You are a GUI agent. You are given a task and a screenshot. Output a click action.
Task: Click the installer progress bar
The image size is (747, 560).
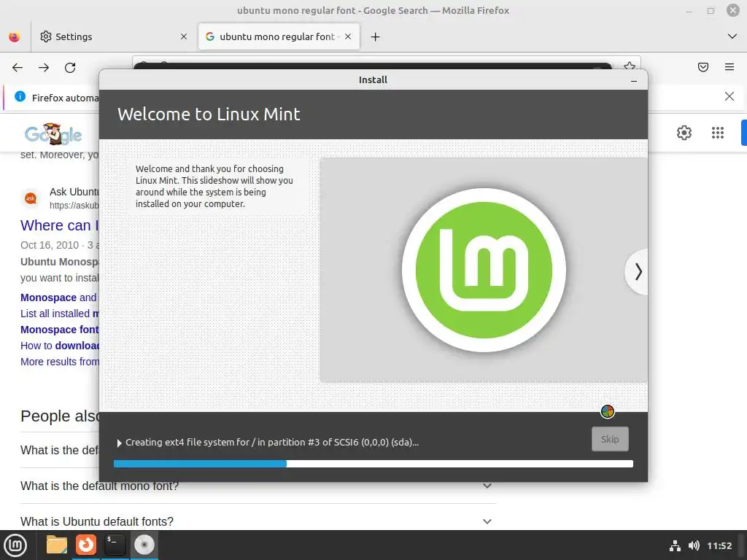click(x=373, y=464)
